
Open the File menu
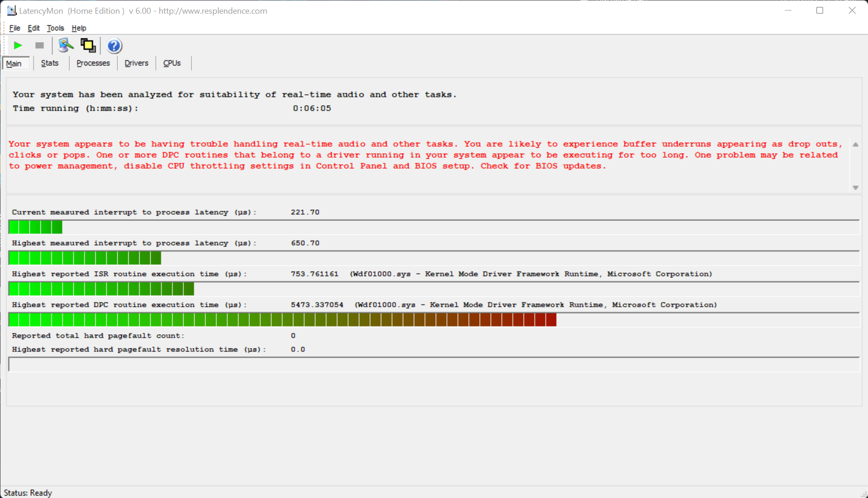(x=15, y=28)
